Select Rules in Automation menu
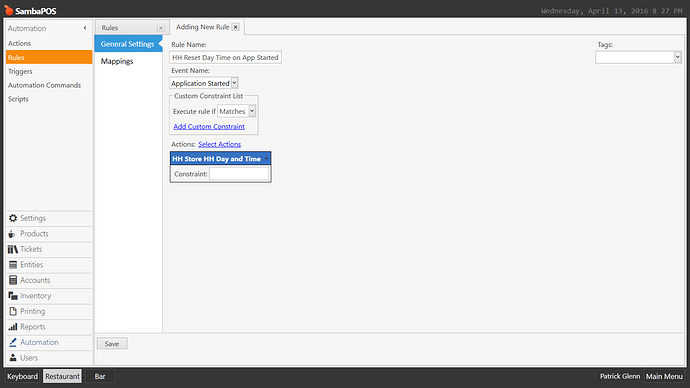This screenshot has width=690, height=388. coord(49,57)
